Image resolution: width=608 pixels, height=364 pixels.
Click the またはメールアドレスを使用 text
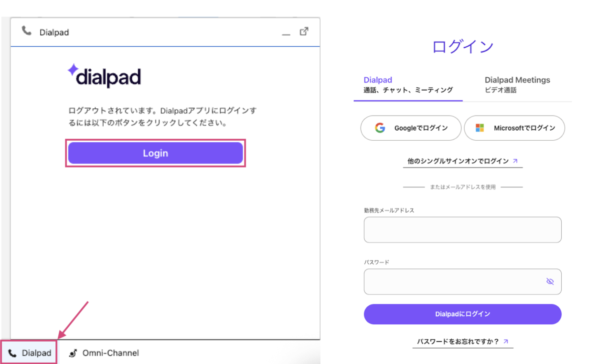(x=463, y=187)
